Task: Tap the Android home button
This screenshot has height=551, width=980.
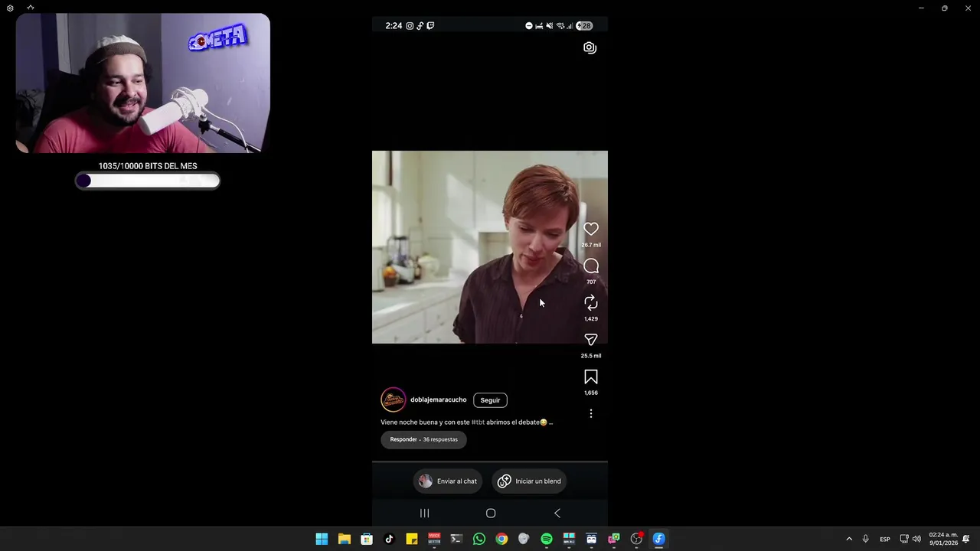Action: [x=491, y=514]
